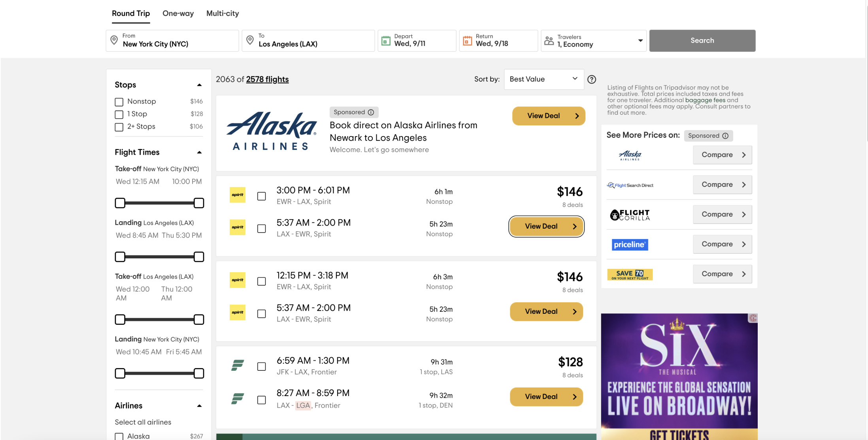
Task: Click the help question mark icon beside Sort by
Action: click(591, 80)
